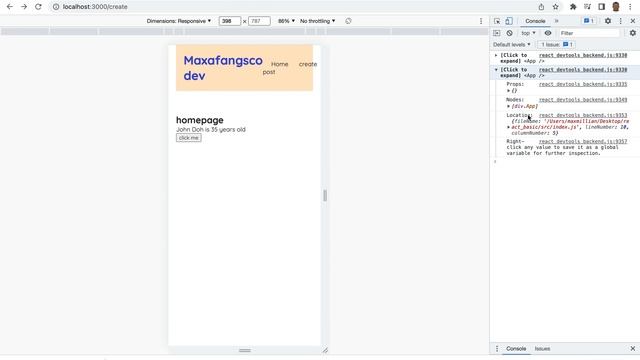The width and height of the screenshot is (640, 360).
Task: Collapse the expanded App log entry
Action: [x=496, y=70]
